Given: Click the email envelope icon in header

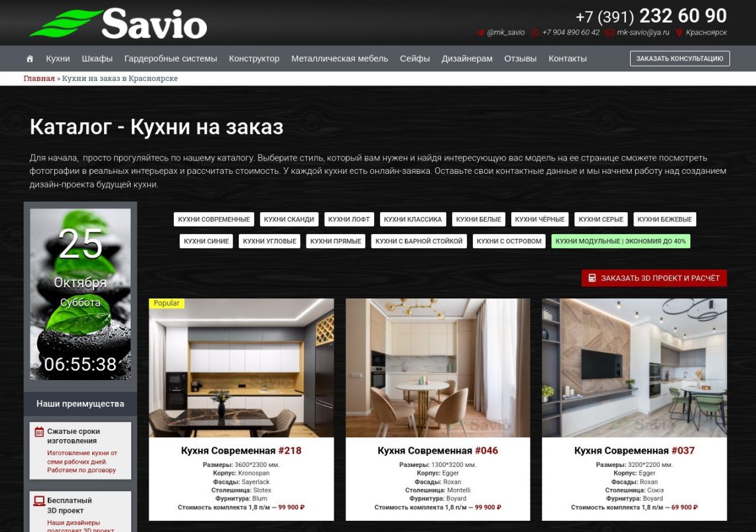Looking at the screenshot, I should (x=609, y=33).
